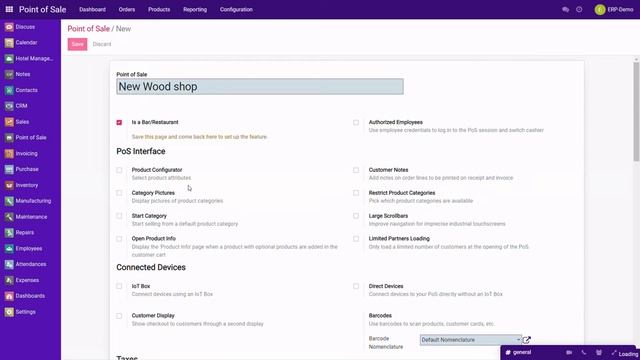Open activities clock icon in top bar
The height and width of the screenshot is (360, 640).
579,9
